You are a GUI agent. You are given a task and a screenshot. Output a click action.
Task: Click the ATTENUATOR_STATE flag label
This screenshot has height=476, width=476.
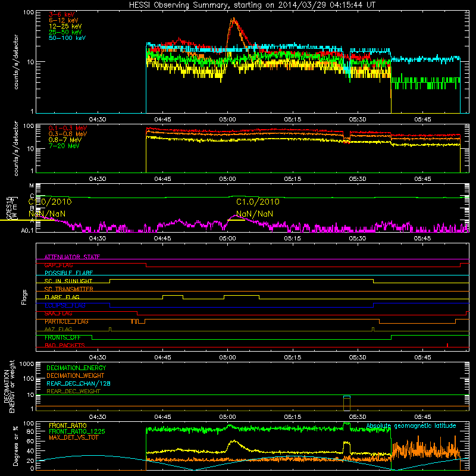[x=72, y=257]
